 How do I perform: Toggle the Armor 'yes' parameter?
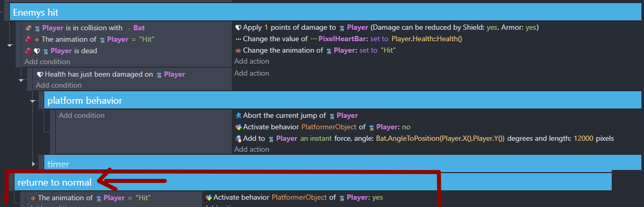click(x=531, y=27)
